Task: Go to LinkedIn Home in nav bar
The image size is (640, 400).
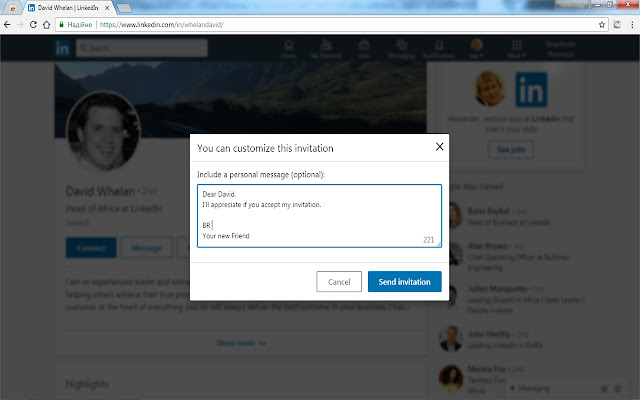Action: [289, 49]
